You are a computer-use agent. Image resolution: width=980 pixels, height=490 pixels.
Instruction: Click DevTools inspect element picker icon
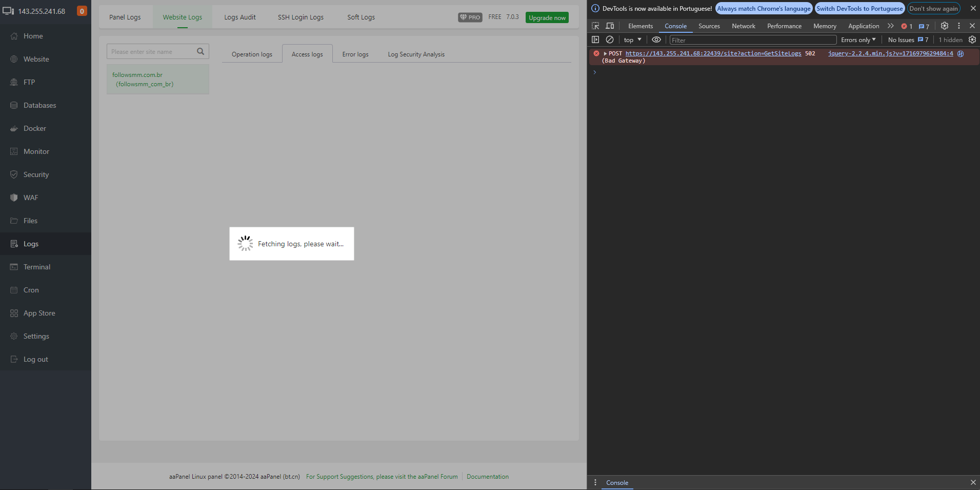[x=595, y=26]
